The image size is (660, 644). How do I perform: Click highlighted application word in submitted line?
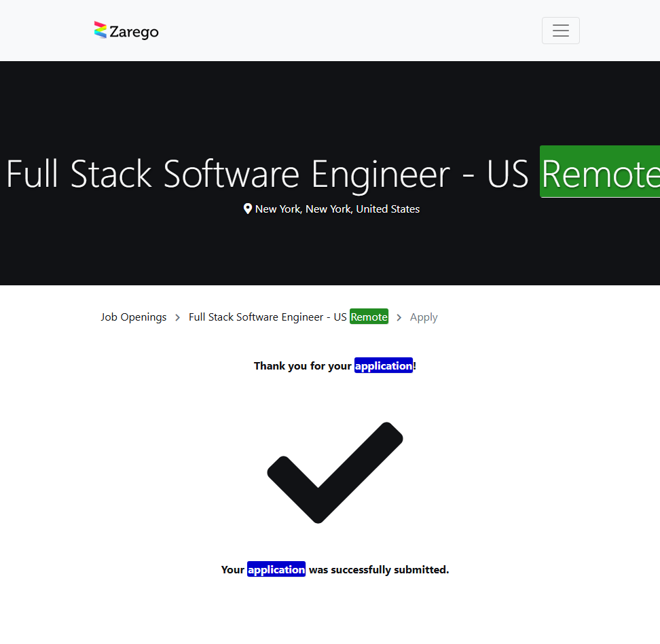coord(276,570)
